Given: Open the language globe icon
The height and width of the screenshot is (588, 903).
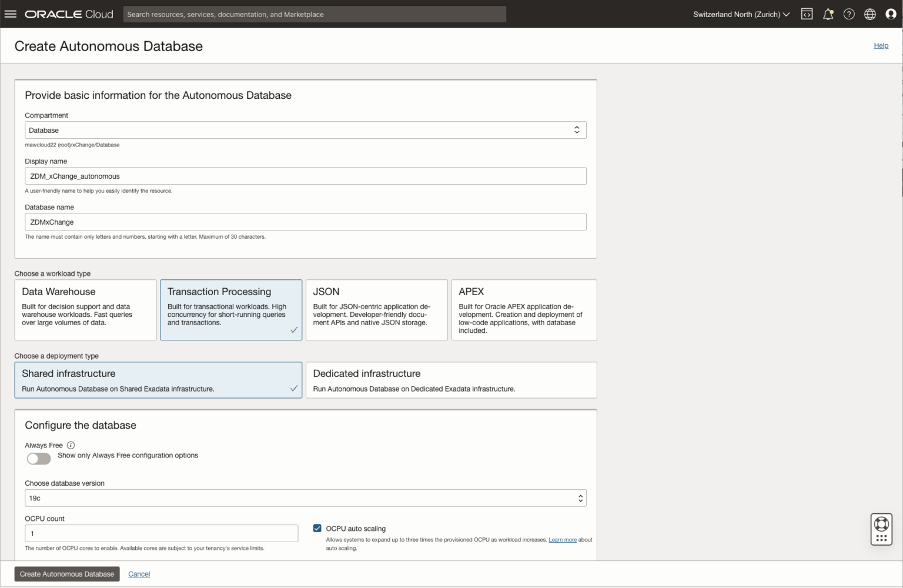Looking at the screenshot, I should [x=870, y=14].
